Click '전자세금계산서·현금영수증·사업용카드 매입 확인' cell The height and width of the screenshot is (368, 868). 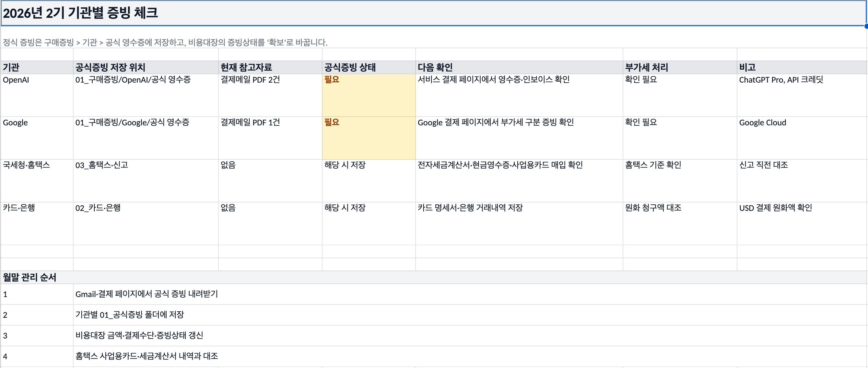point(519,181)
